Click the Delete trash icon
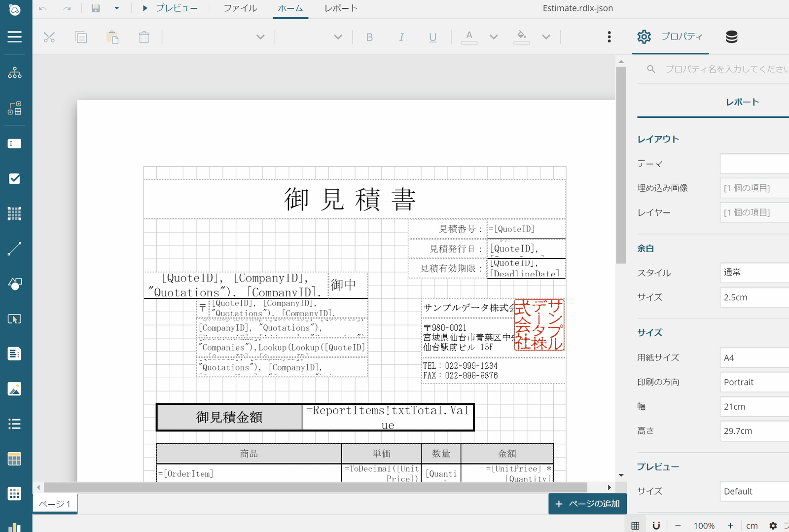 144,37
